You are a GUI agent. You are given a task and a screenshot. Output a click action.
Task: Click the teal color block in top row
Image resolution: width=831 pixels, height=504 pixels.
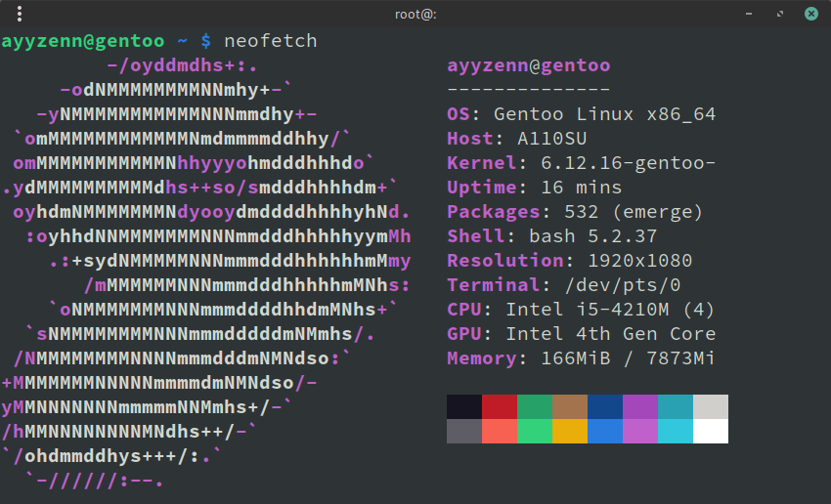(x=676, y=406)
